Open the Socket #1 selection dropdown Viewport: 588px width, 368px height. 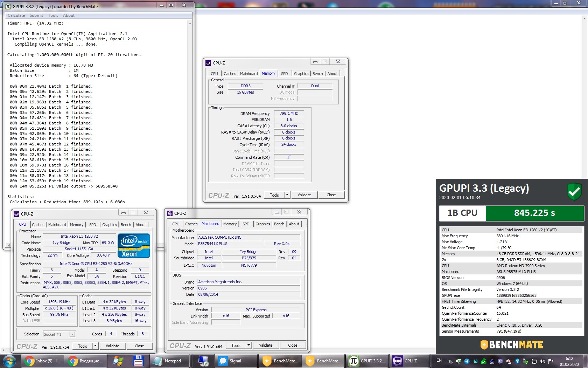coord(59,334)
